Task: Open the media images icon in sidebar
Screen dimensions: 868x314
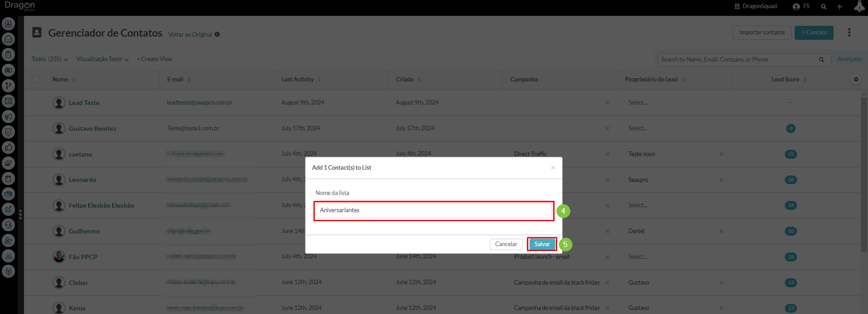Action: coord(8,163)
